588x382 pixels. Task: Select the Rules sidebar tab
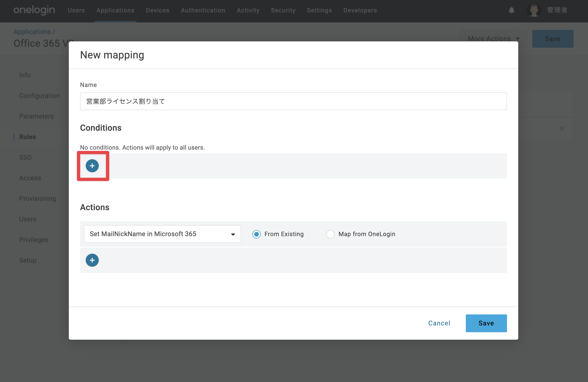coord(27,137)
